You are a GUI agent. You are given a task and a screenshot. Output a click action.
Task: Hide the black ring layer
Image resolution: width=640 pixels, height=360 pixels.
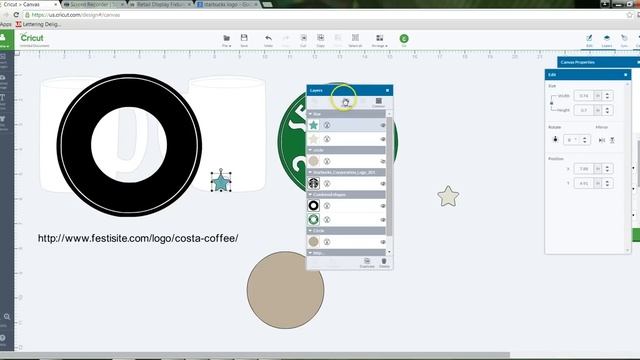(x=383, y=206)
